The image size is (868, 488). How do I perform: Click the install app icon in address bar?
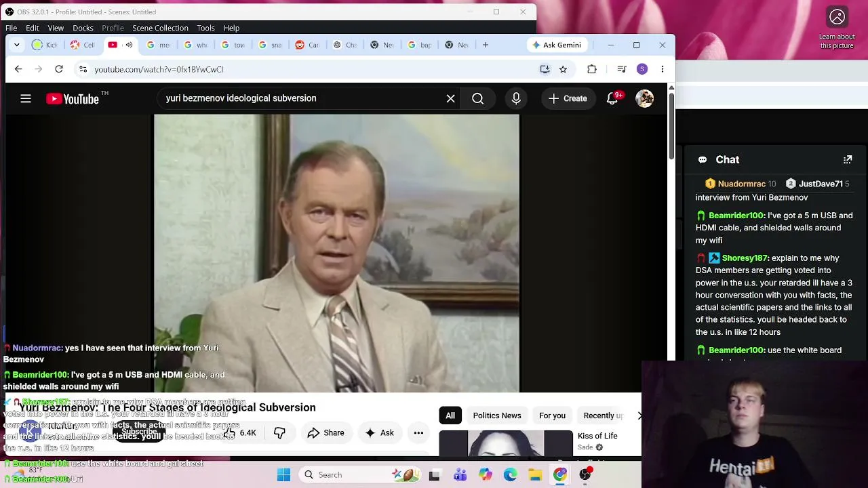(x=545, y=69)
